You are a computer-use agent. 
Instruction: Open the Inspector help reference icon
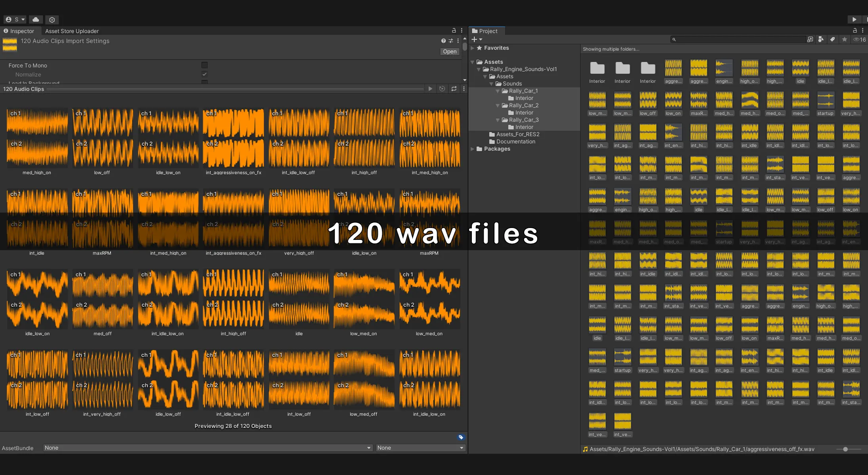point(443,41)
